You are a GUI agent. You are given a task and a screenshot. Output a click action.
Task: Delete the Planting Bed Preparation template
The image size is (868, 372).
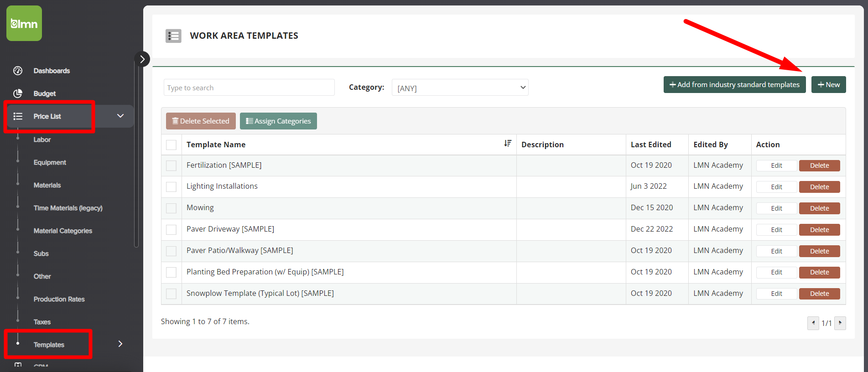(x=819, y=272)
